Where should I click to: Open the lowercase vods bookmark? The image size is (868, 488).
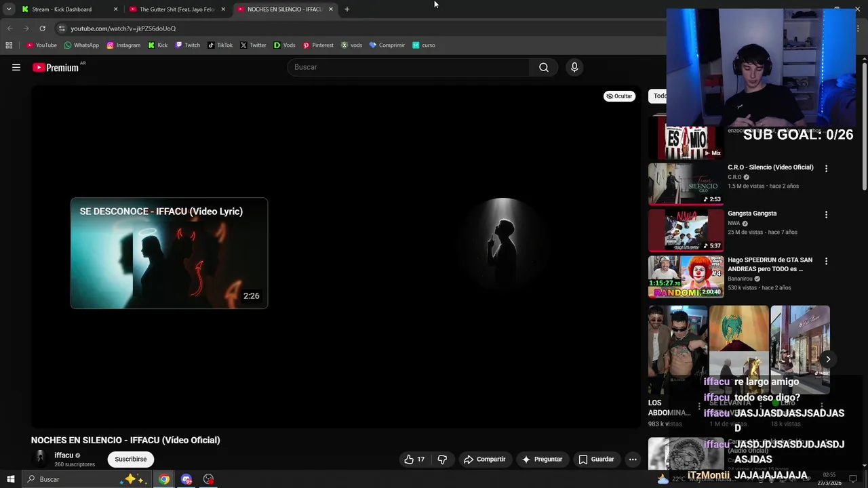tap(352, 45)
